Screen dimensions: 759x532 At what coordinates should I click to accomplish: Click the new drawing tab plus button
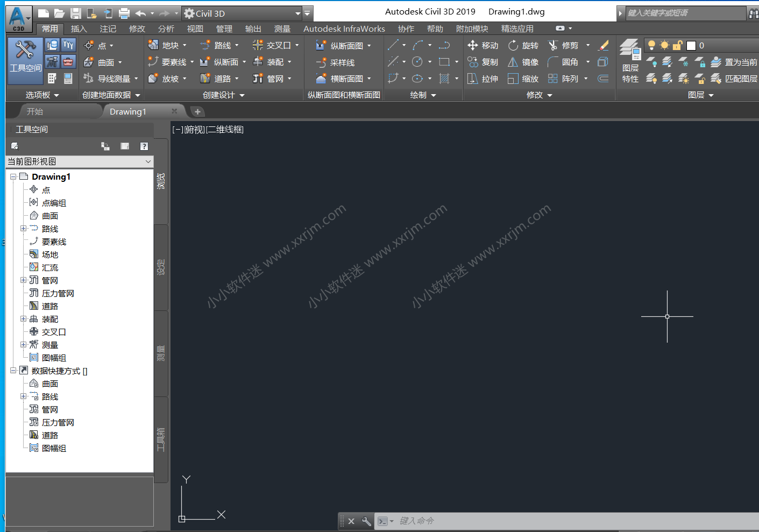[197, 111]
